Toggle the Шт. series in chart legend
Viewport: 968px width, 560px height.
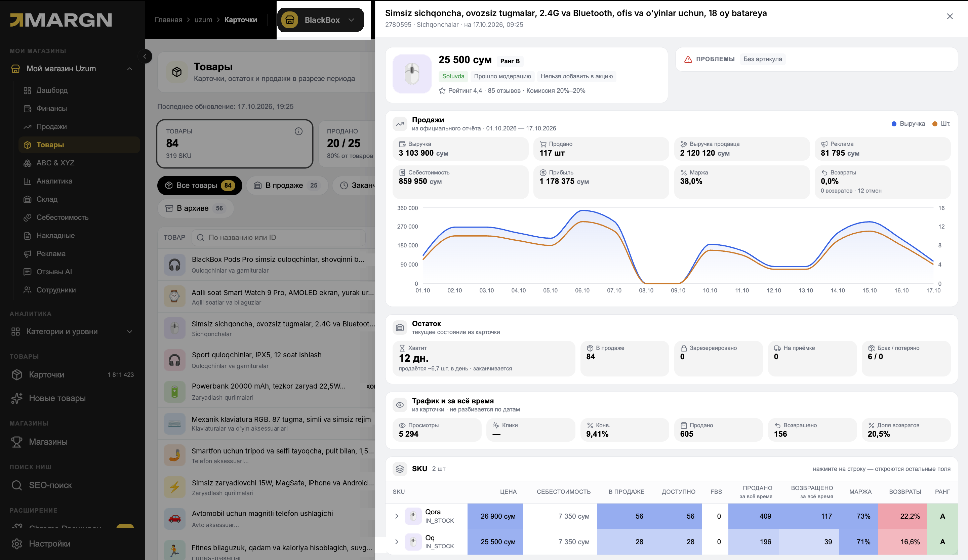(941, 124)
